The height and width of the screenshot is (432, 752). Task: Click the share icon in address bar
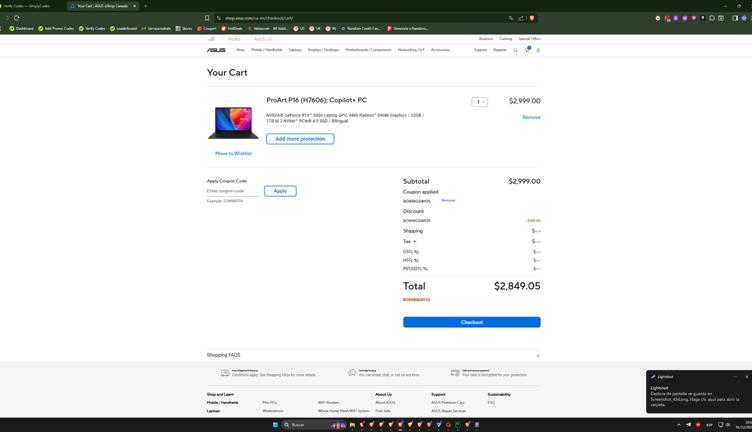click(521, 18)
